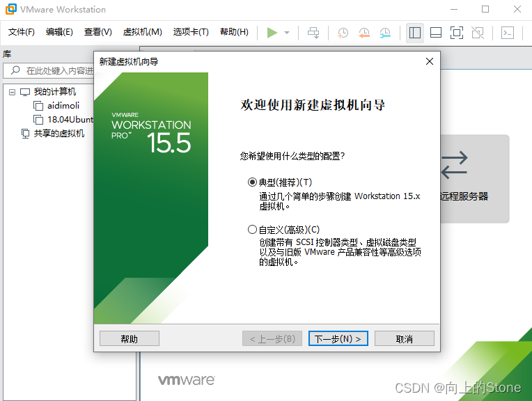Click the shared virtual machines icon
The image size is (532, 401).
click(26, 134)
